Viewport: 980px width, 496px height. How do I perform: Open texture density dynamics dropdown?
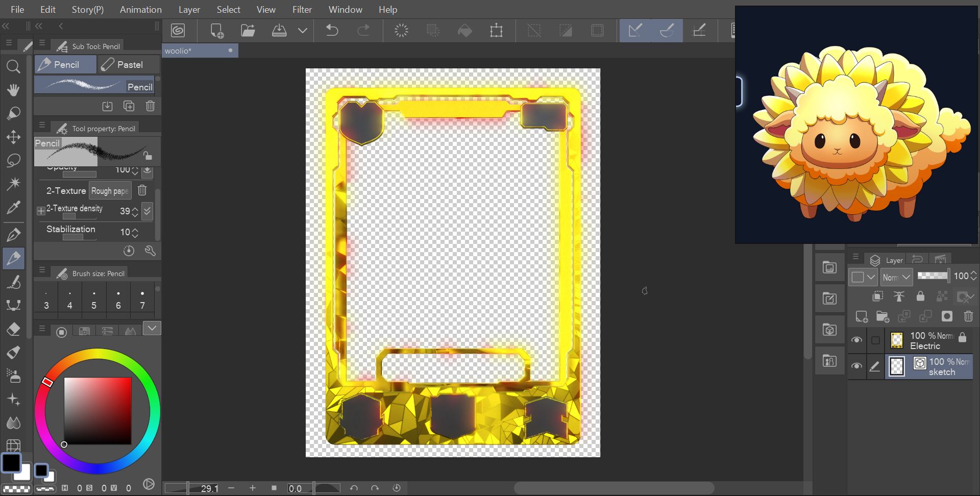coord(147,211)
